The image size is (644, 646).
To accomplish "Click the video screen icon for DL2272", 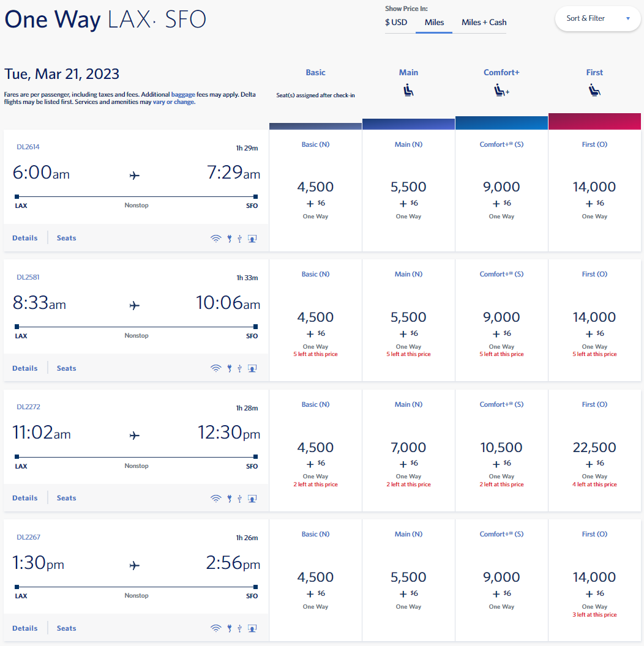I will coord(252,499).
